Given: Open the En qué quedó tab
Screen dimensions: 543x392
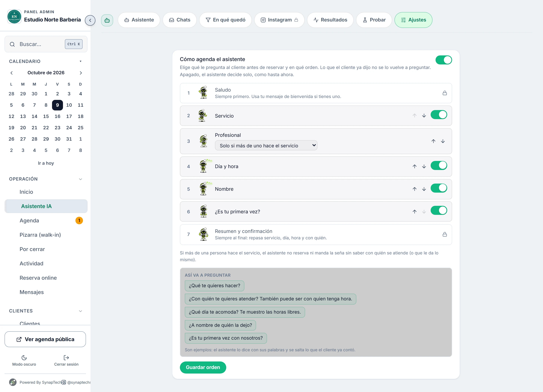Looking at the screenshot, I should [x=225, y=20].
